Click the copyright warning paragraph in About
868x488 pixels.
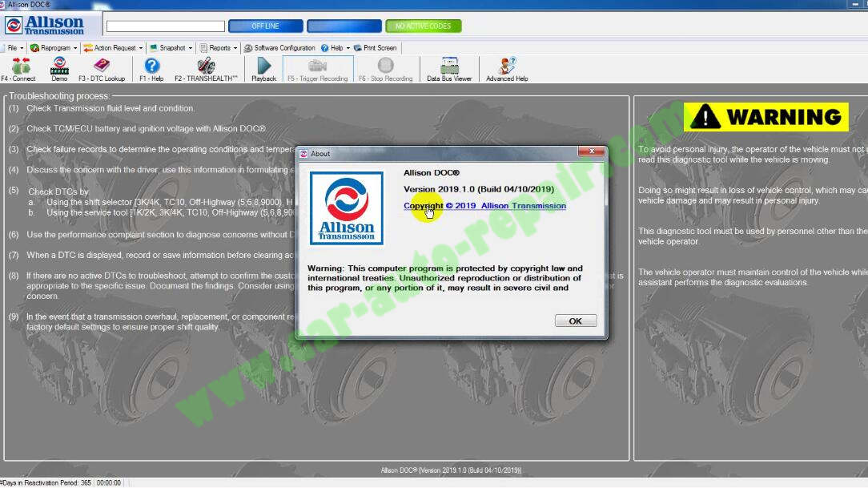point(444,278)
